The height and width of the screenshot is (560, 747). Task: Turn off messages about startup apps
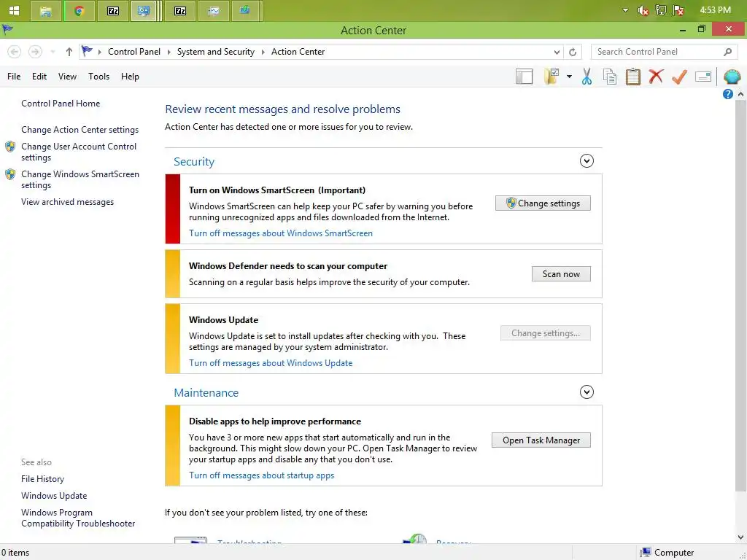tap(262, 475)
